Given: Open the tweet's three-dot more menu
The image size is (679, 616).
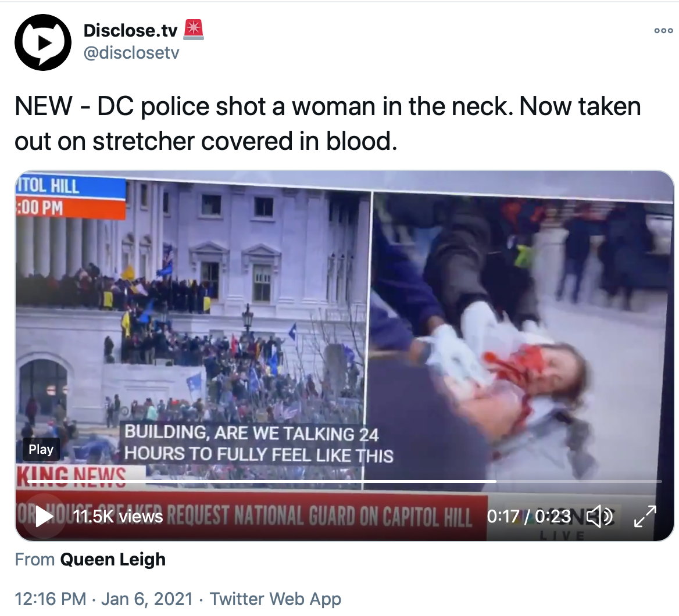Looking at the screenshot, I should (663, 31).
